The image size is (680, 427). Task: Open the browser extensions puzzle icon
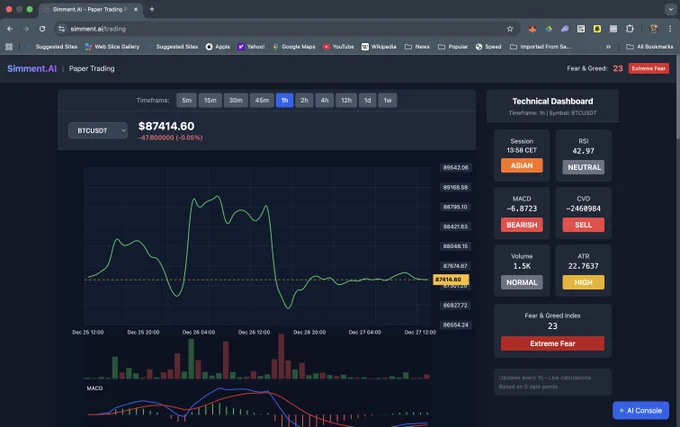pyautogui.click(x=630, y=29)
